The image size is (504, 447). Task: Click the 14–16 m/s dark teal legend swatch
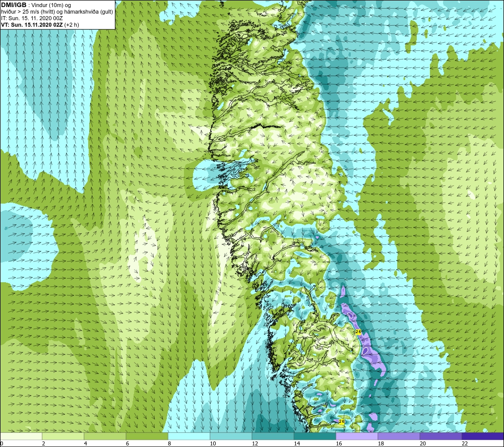315,436
